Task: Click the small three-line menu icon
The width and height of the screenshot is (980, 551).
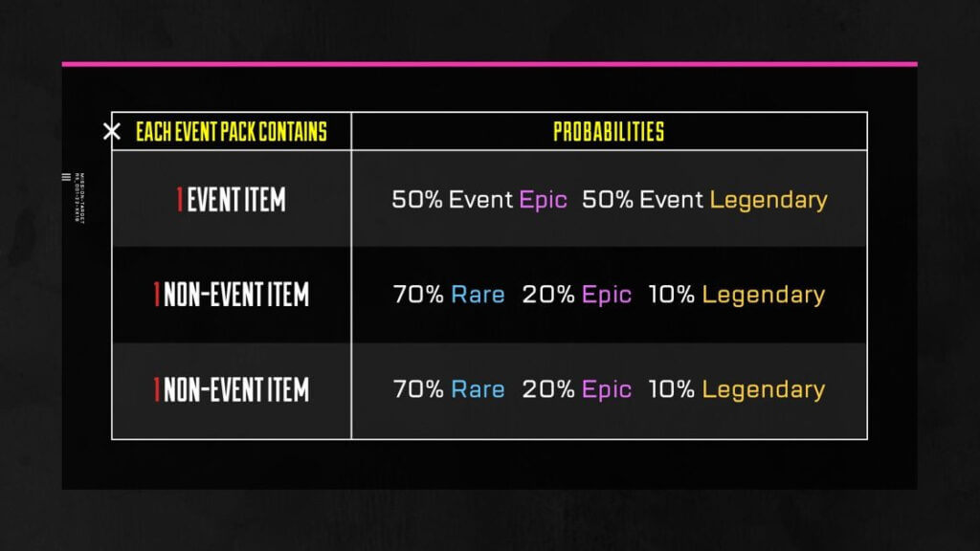Action: (x=66, y=177)
